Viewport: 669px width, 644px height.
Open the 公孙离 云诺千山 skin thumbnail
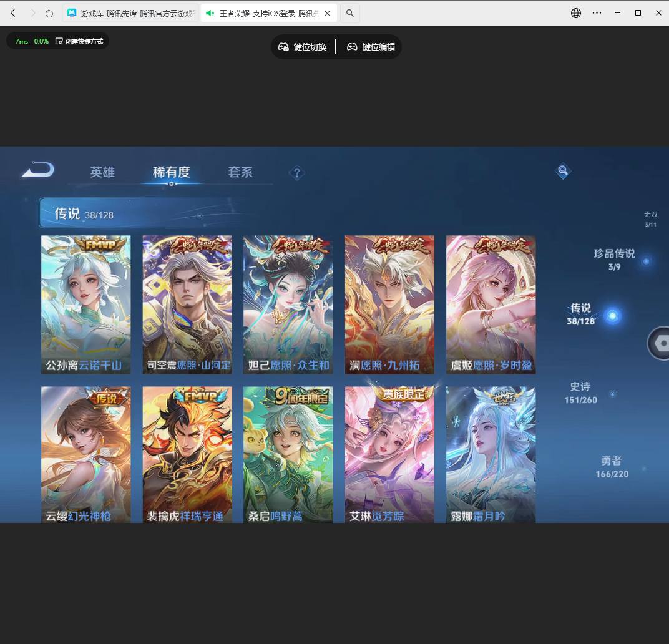(85, 305)
